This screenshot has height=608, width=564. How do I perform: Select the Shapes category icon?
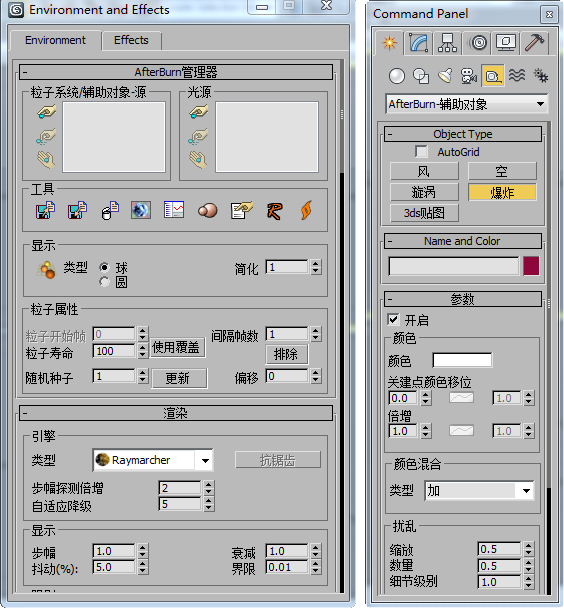point(421,76)
